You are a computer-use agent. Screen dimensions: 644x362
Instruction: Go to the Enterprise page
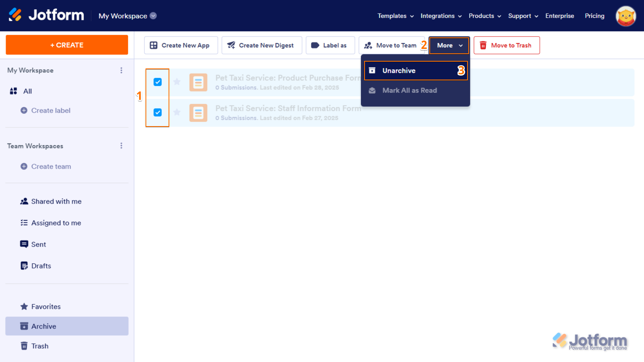tap(560, 16)
